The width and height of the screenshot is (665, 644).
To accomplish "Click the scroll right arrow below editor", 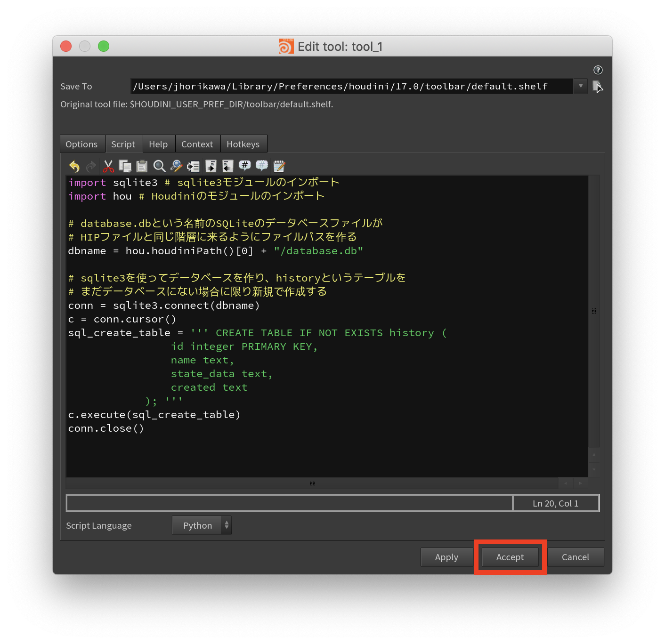I will point(580,483).
